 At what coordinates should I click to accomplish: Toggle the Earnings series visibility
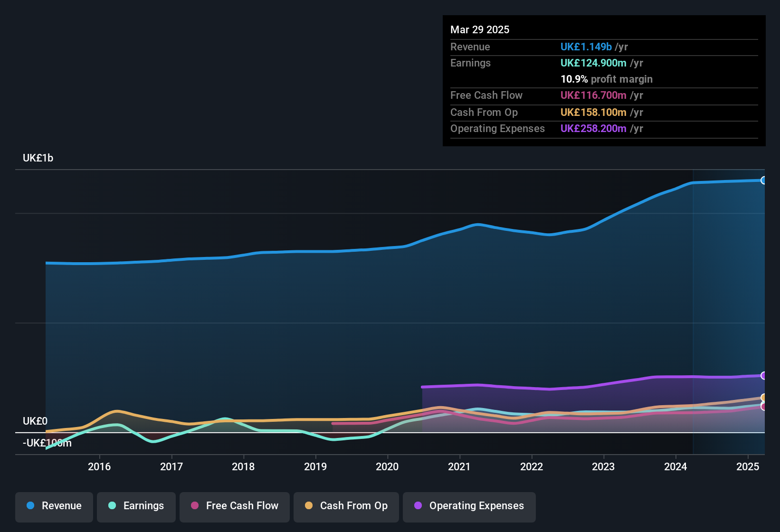pyautogui.click(x=136, y=506)
